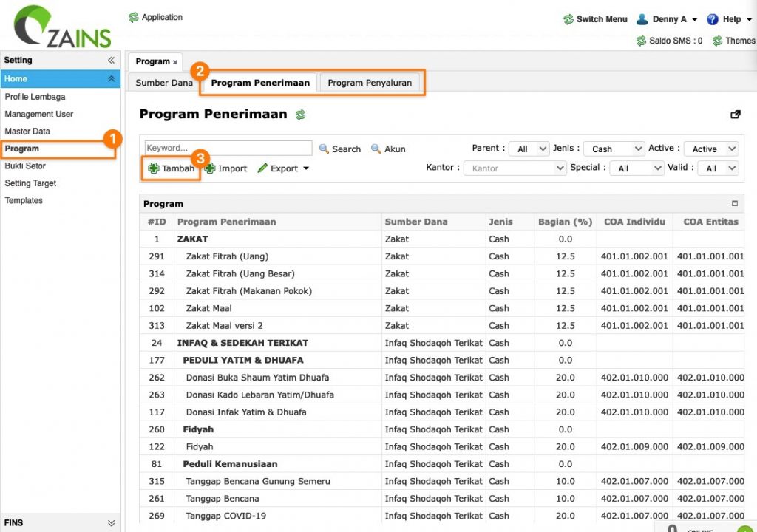Switch to Program Penerimaan tab
The width and height of the screenshot is (757, 532).
tap(260, 83)
